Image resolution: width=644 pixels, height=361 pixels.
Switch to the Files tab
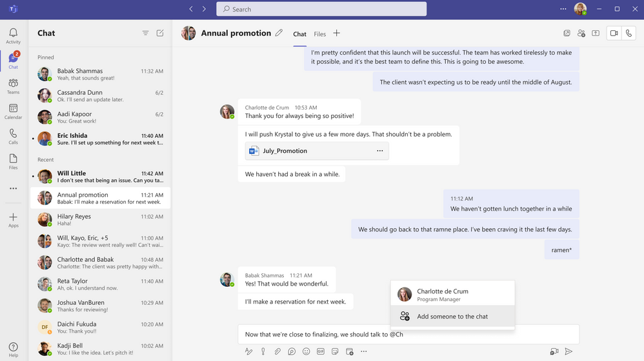coord(319,34)
